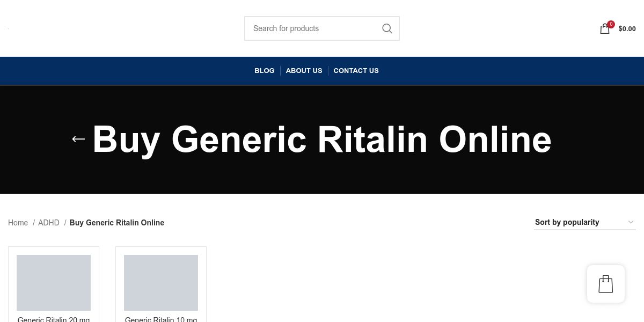
Task: Expand the Sort by popularity dropdown
Action: [x=585, y=222]
